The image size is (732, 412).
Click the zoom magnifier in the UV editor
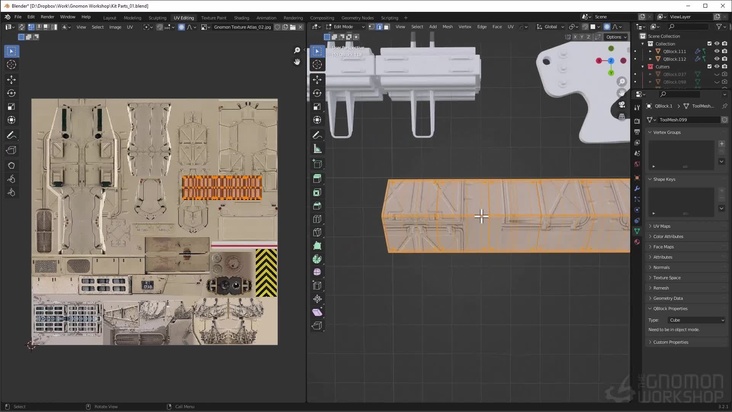pos(297,50)
